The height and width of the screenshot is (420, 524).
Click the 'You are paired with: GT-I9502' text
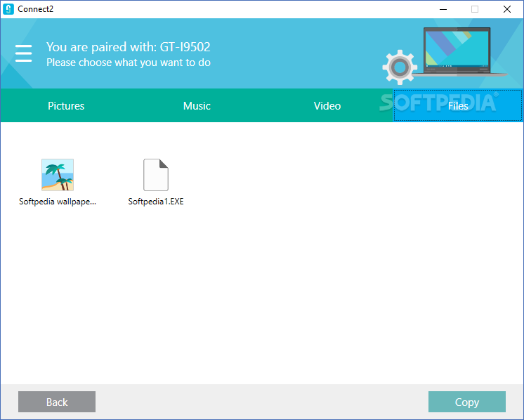(x=129, y=47)
